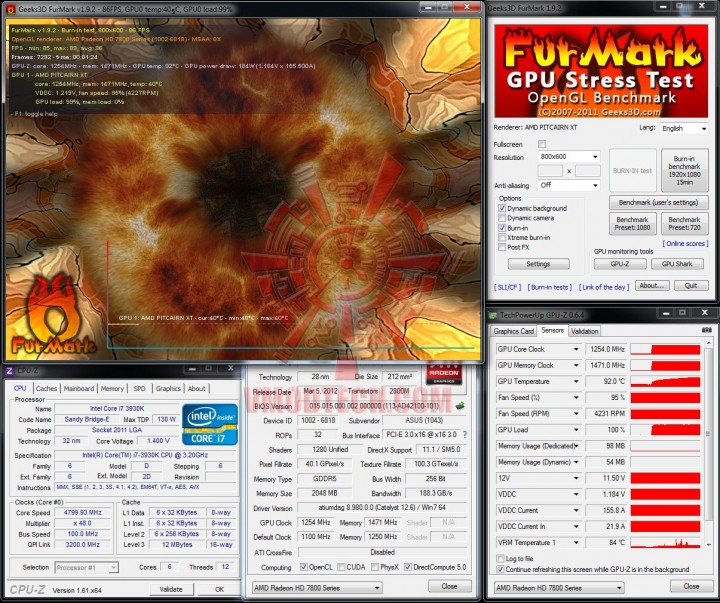Click the GPU Load sensor graph
The width and height of the screenshot is (720, 603).
point(665,429)
